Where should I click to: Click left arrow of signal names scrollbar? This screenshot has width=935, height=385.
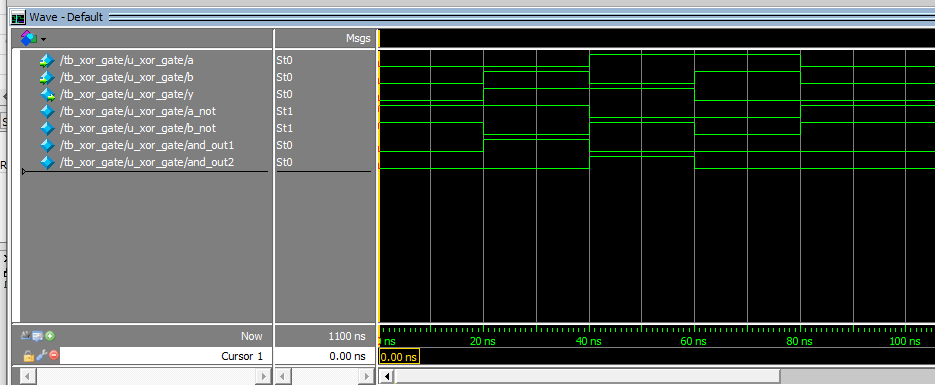(x=28, y=377)
